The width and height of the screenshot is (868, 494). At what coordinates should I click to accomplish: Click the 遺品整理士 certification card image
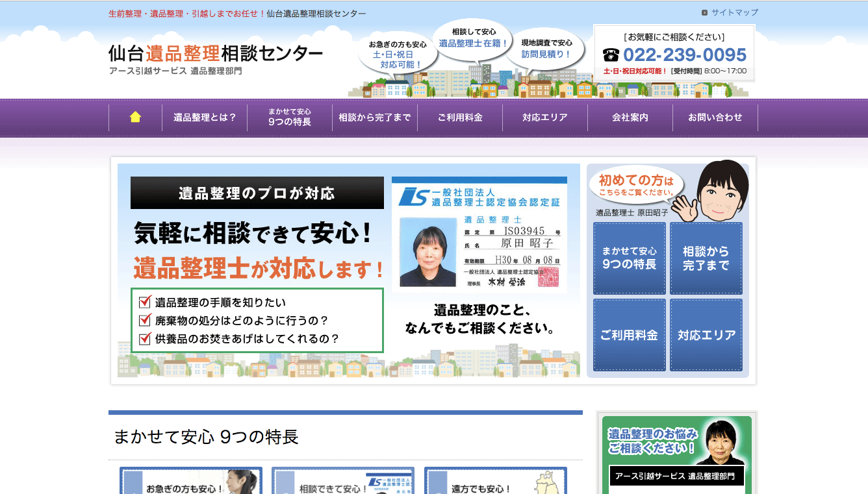(479, 234)
